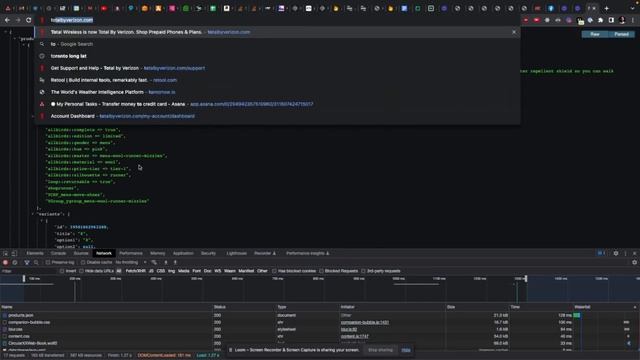Click Hide in Loom sharing bar
Image resolution: width=640 pixels, height=360 pixels.
click(x=406, y=350)
